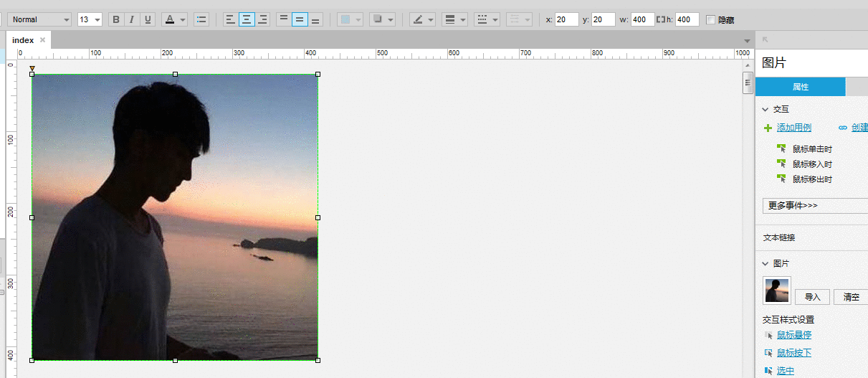Click the 鼠标移出时 event icon
The height and width of the screenshot is (378, 868).
click(781, 179)
